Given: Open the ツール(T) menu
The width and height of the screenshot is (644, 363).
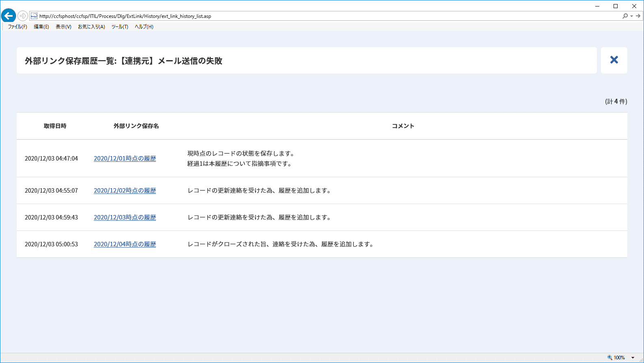Looking at the screenshot, I should point(120,27).
